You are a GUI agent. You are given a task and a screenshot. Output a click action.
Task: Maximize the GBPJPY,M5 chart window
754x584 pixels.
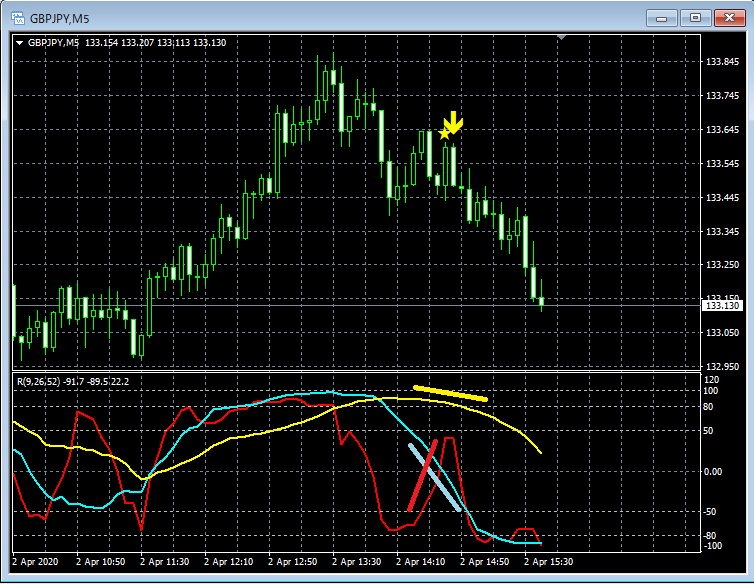pyautogui.click(x=695, y=18)
